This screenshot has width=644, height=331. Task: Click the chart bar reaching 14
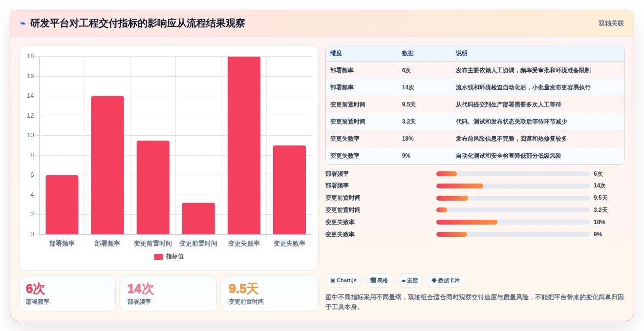[107, 165]
